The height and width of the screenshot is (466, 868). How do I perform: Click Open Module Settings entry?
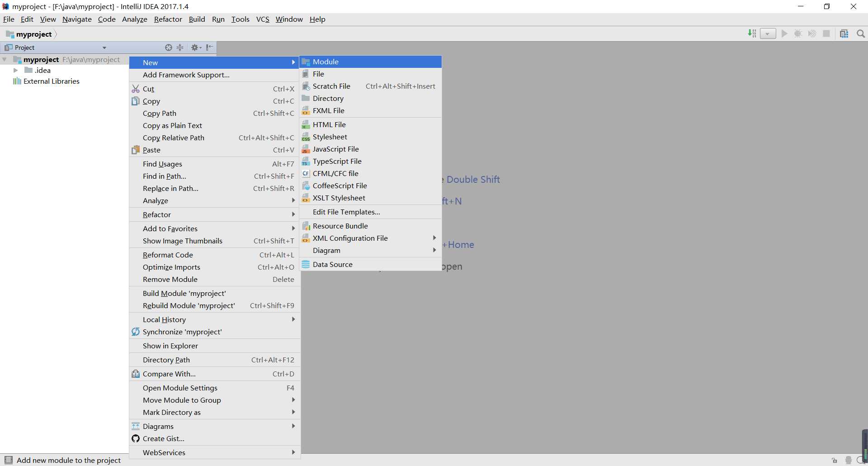point(215,388)
